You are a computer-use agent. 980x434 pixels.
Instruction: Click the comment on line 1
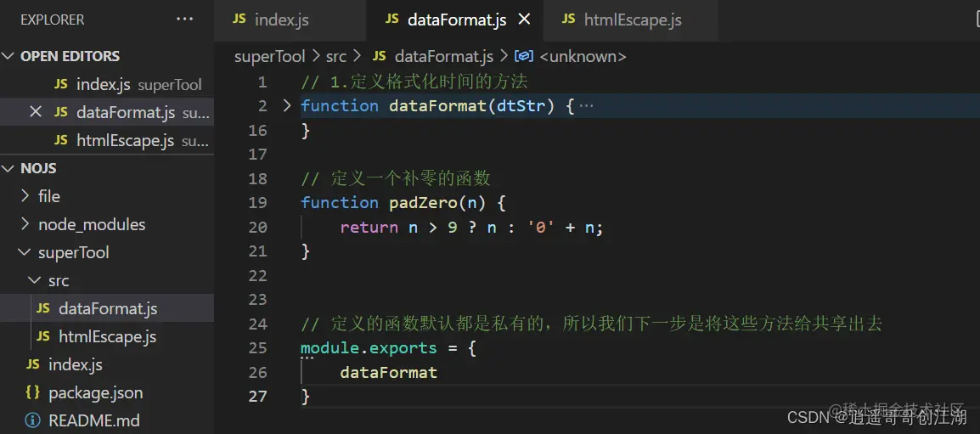[x=414, y=82]
